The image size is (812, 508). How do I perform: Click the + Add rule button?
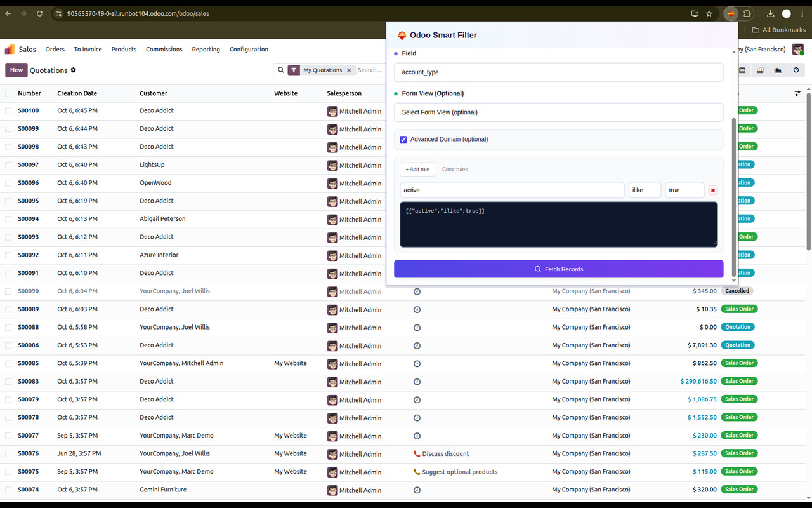tap(417, 170)
